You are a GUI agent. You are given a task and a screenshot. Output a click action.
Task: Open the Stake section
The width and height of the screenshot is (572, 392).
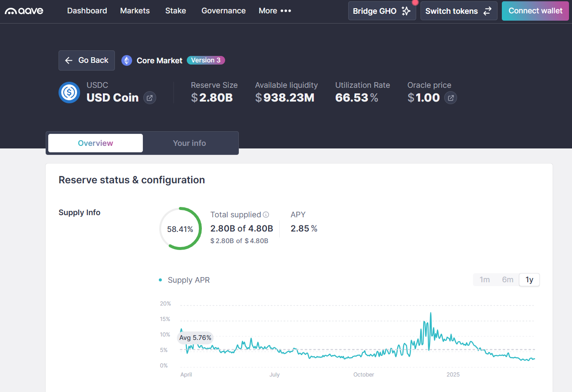(176, 11)
